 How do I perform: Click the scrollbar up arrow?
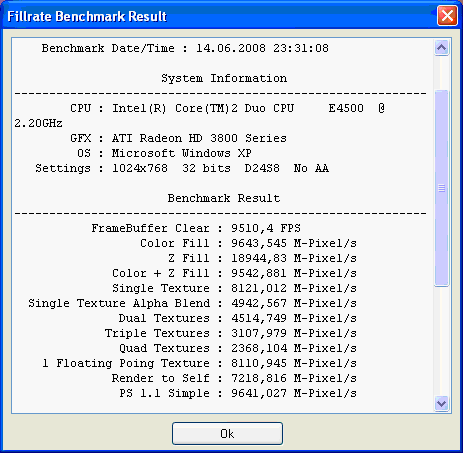442,48
